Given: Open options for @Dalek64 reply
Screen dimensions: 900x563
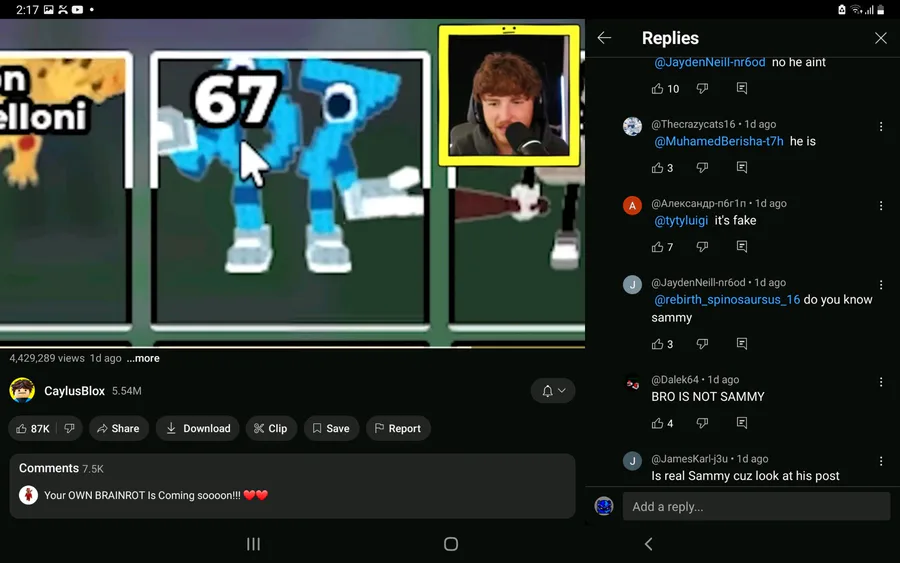Looking at the screenshot, I should pos(881,382).
